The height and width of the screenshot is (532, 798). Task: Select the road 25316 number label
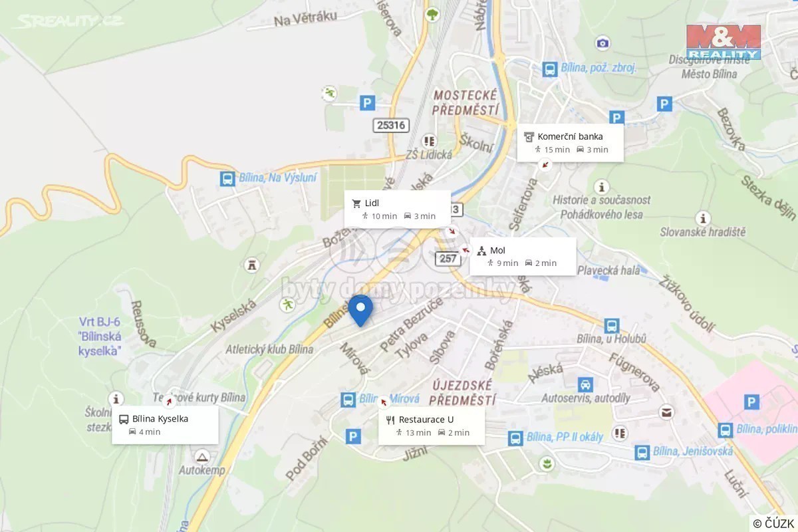point(391,124)
